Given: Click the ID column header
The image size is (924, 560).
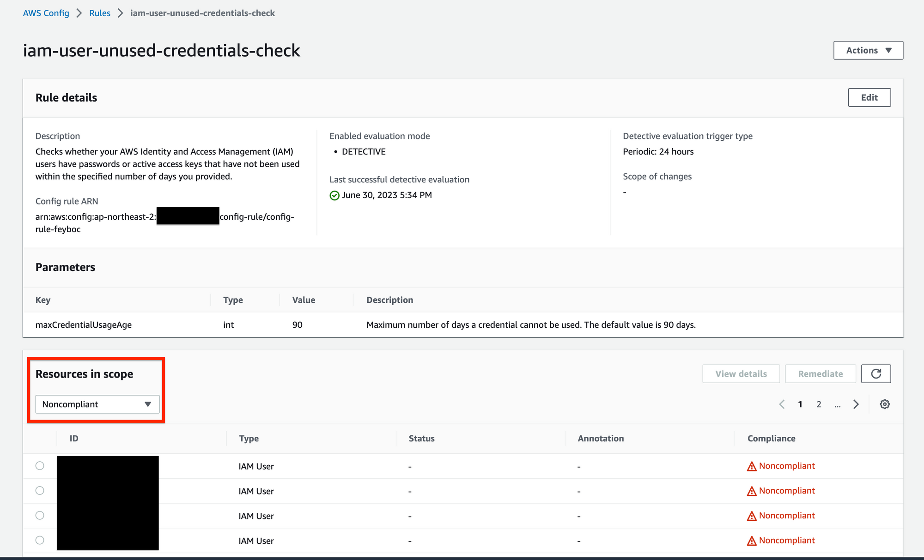Looking at the screenshot, I should [74, 439].
